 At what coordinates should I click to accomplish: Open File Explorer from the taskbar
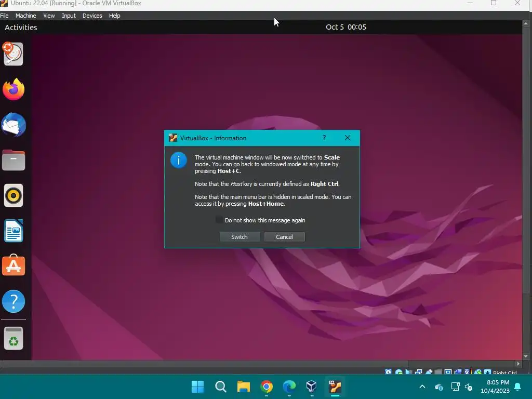pyautogui.click(x=243, y=386)
